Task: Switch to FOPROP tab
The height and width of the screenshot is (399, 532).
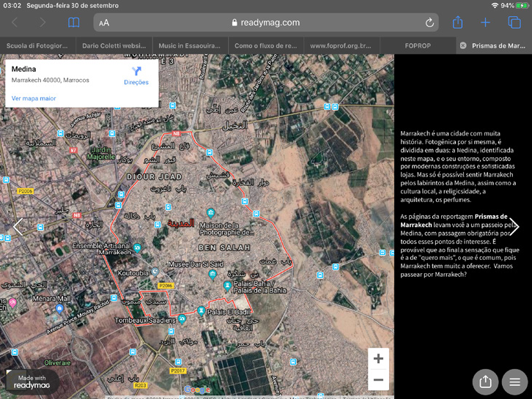Action: tap(418, 45)
